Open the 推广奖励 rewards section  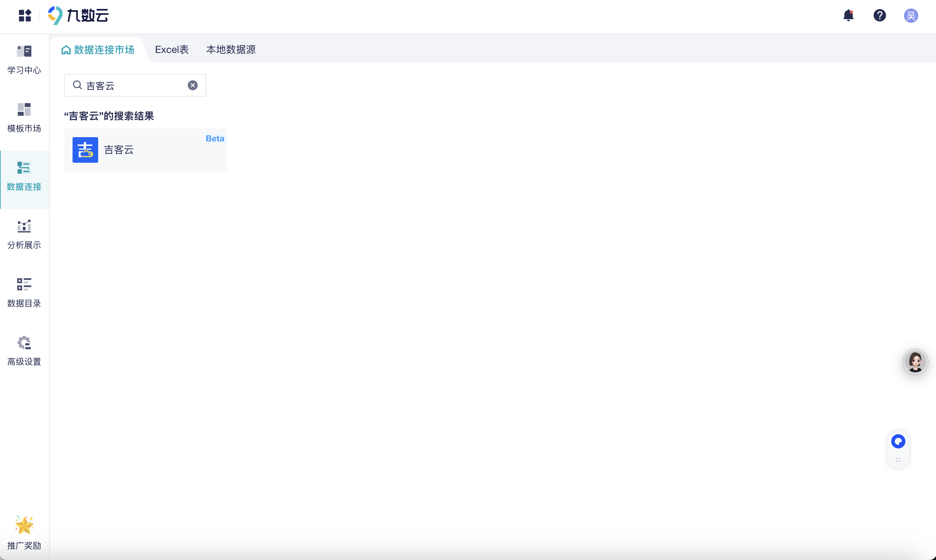coord(24,532)
